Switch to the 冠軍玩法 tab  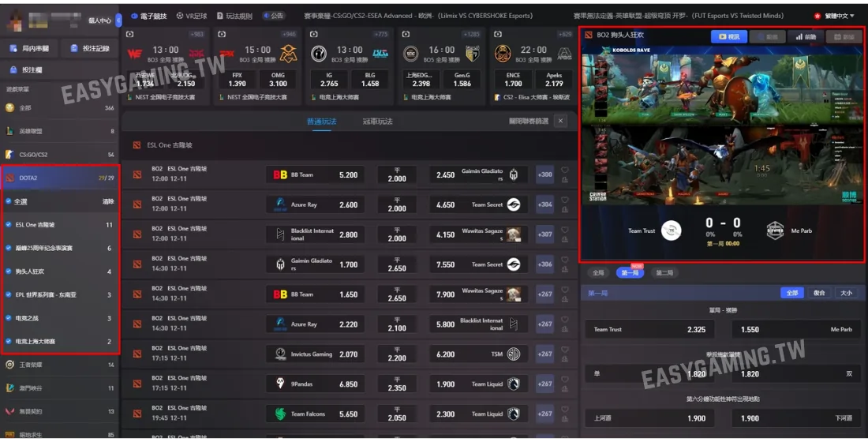point(377,122)
